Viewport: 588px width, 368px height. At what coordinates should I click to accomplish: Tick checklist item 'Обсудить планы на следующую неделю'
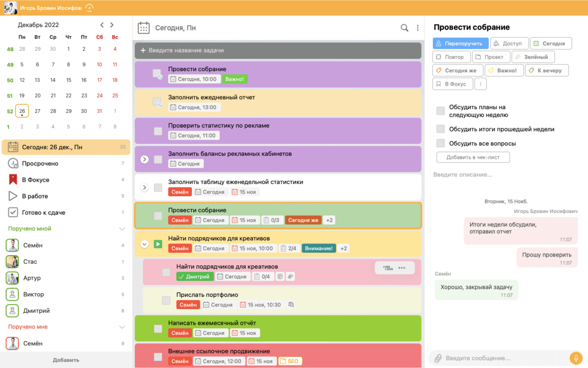[x=440, y=111]
